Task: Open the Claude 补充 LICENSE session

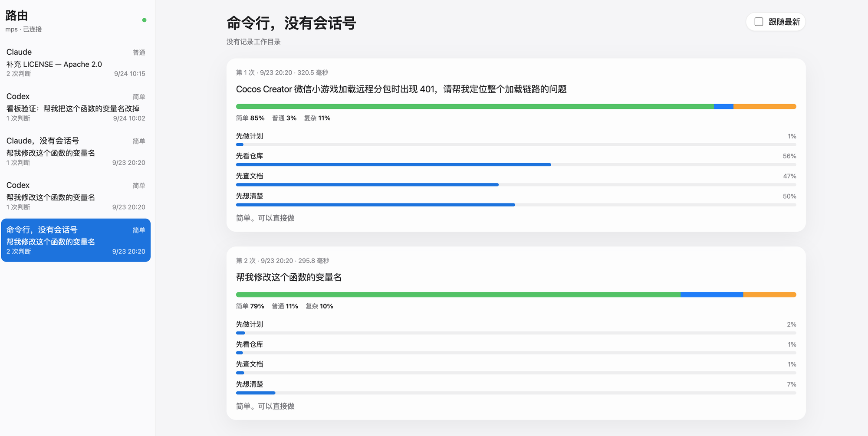Action: coord(76,62)
